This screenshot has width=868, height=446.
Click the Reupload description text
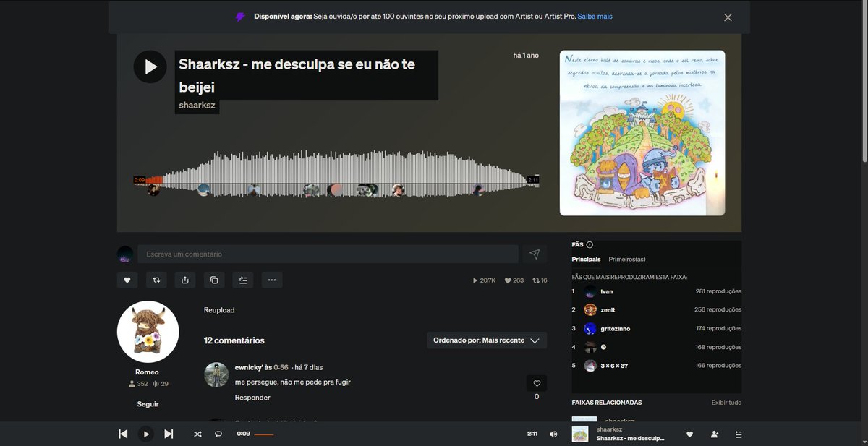point(219,310)
